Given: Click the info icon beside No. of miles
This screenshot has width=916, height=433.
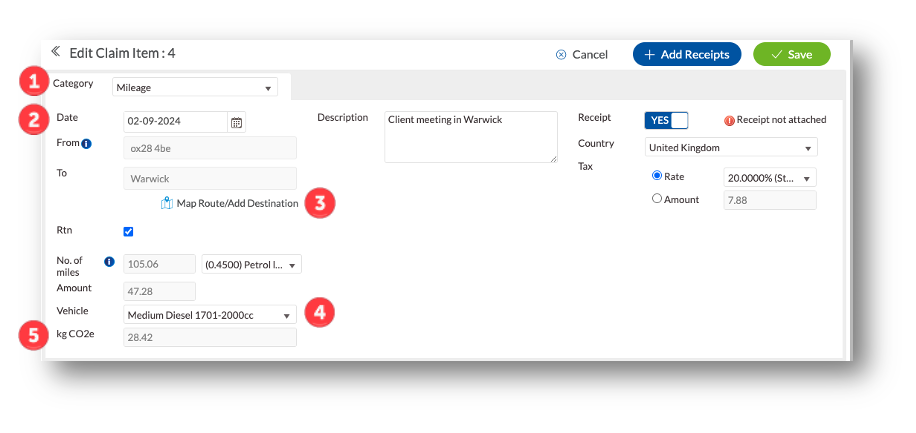Looking at the screenshot, I should 110,262.
